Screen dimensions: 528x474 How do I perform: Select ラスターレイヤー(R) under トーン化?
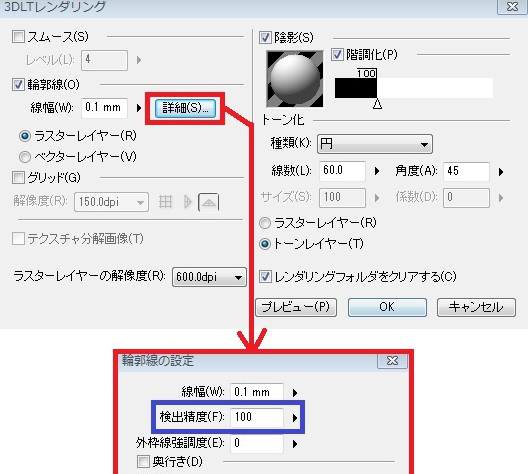(x=265, y=223)
